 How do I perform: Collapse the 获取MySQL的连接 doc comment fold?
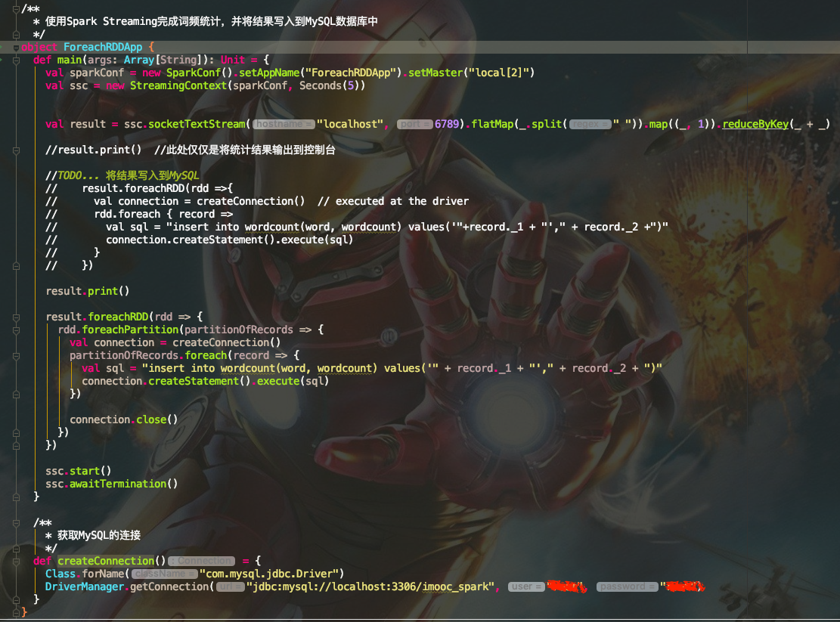pyautogui.click(x=16, y=523)
